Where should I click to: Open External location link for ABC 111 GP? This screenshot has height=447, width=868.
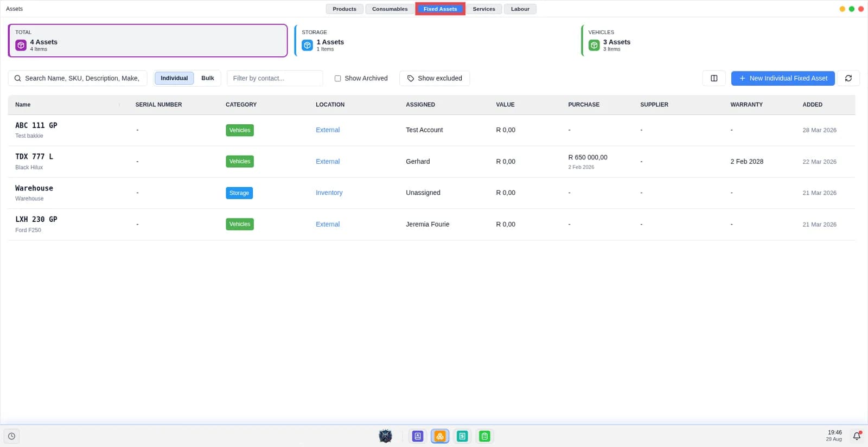click(x=328, y=130)
